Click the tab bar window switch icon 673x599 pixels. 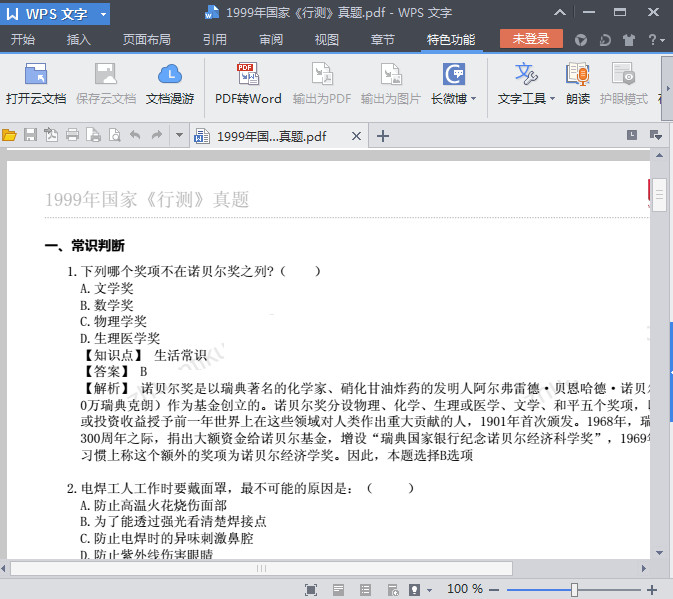632,135
